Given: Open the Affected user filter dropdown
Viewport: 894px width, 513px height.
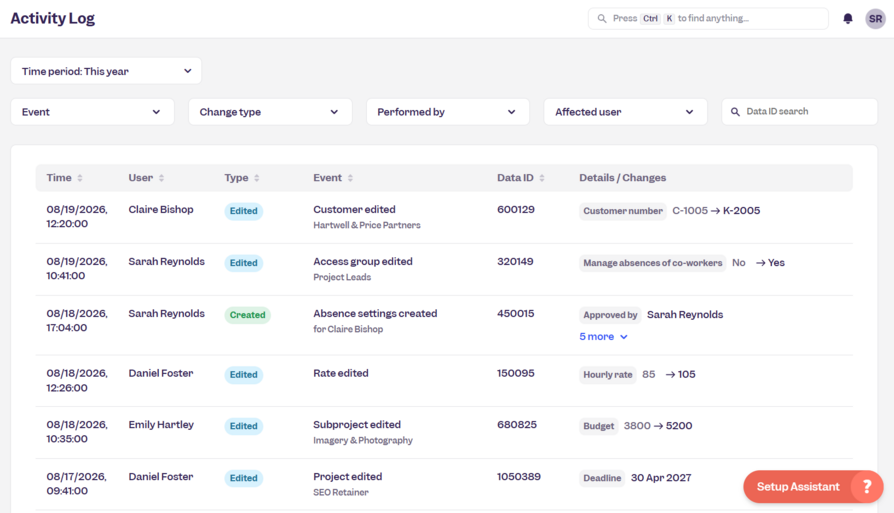Looking at the screenshot, I should [625, 112].
